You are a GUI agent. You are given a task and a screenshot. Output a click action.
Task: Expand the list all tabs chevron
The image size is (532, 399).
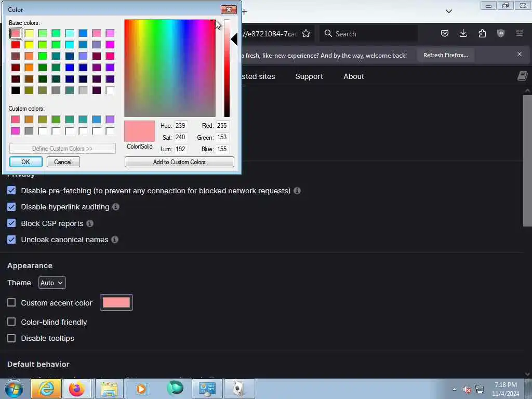(x=448, y=11)
